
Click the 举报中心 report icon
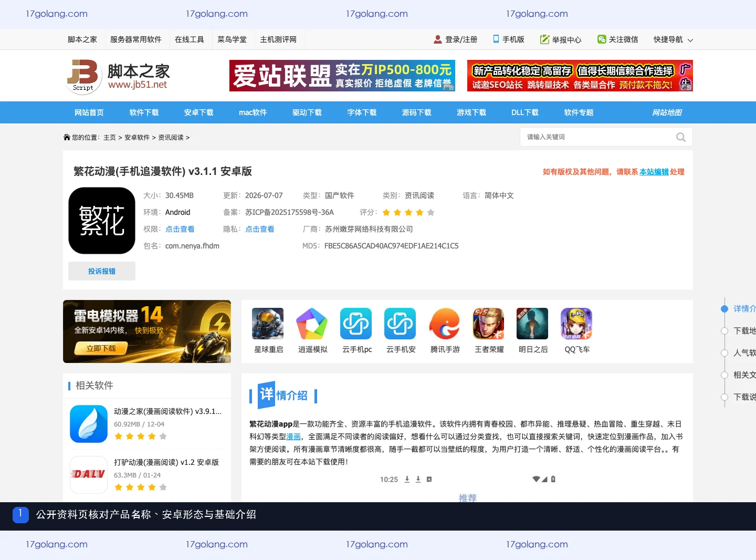pyautogui.click(x=544, y=39)
